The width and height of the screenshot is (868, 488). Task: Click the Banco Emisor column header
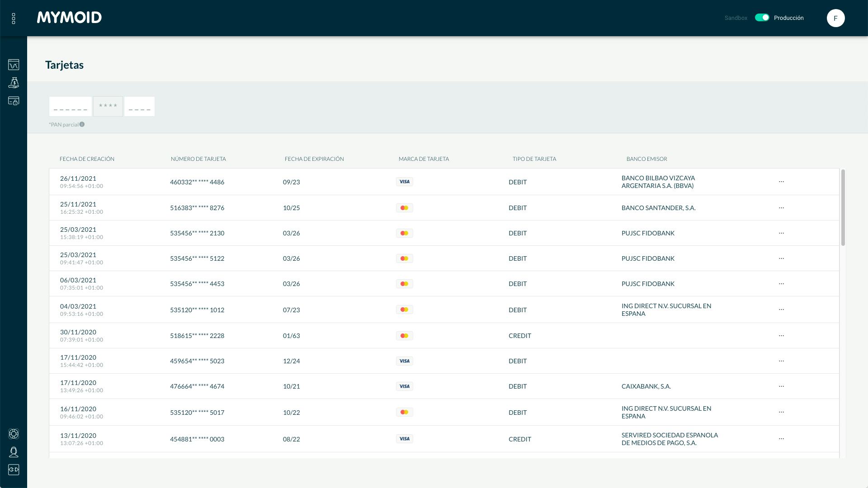point(646,159)
